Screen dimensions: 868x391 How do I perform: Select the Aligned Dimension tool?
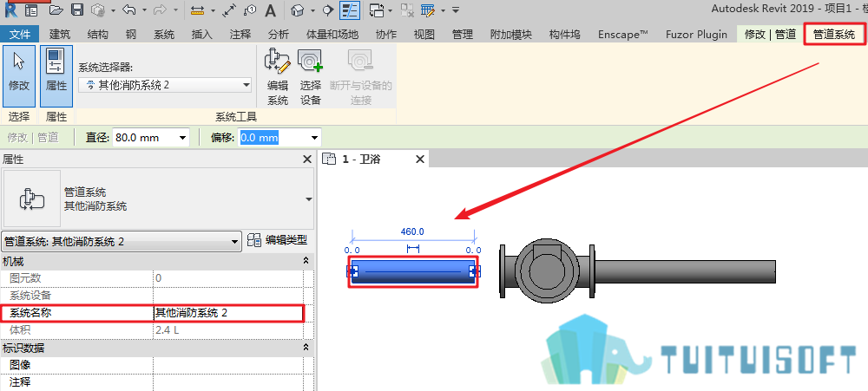coord(230,10)
